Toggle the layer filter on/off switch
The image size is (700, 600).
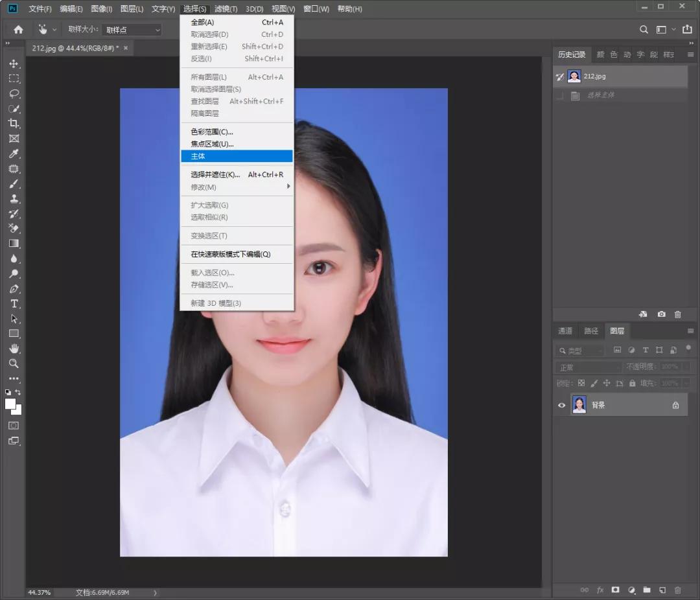[x=688, y=348]
